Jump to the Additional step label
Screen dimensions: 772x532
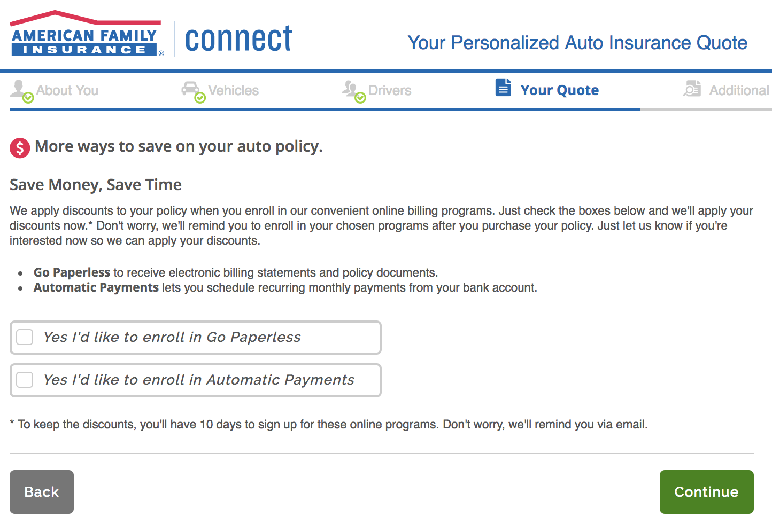point(739,91)
